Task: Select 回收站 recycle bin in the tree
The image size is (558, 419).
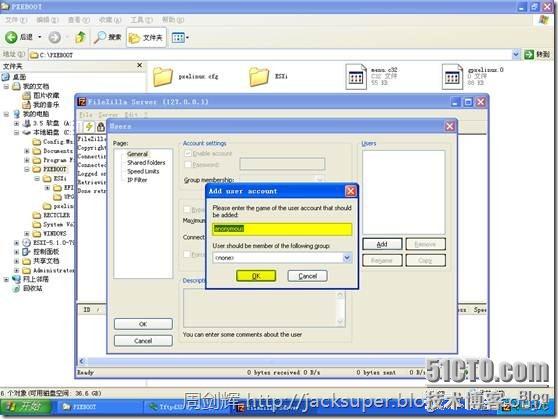Action: [32, 288]
